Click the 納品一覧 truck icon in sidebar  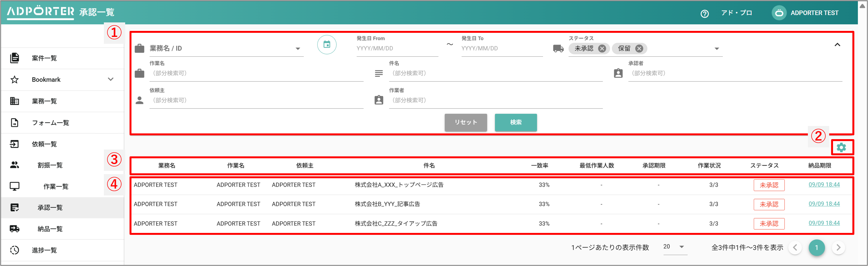14,229
